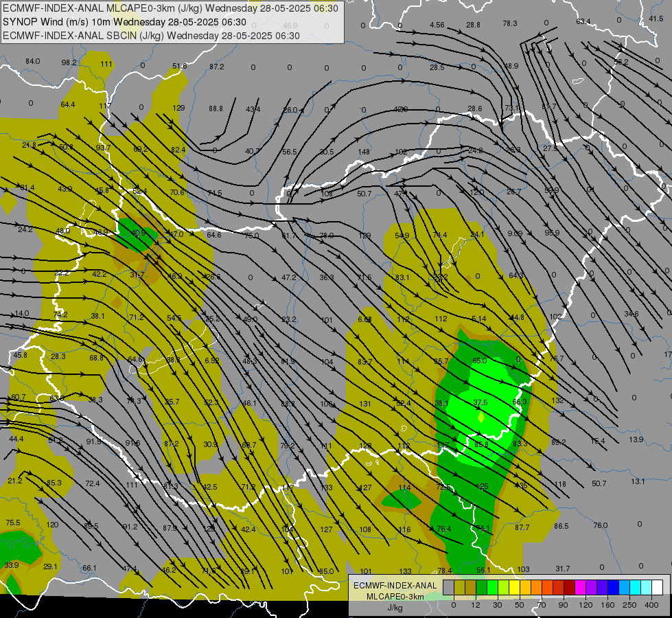Click the map value 86.5
This screenshot has height=618, width=672.
click(x=561, y=526)
